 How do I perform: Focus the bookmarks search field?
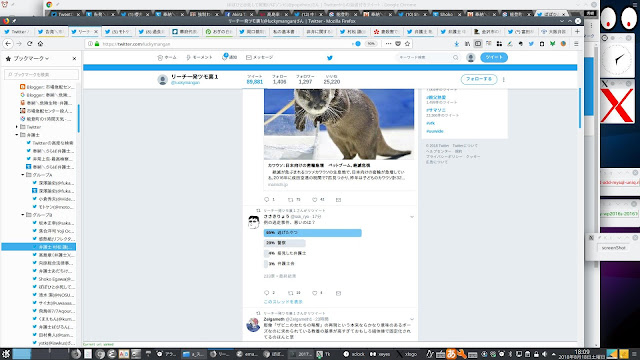point(41,74)
